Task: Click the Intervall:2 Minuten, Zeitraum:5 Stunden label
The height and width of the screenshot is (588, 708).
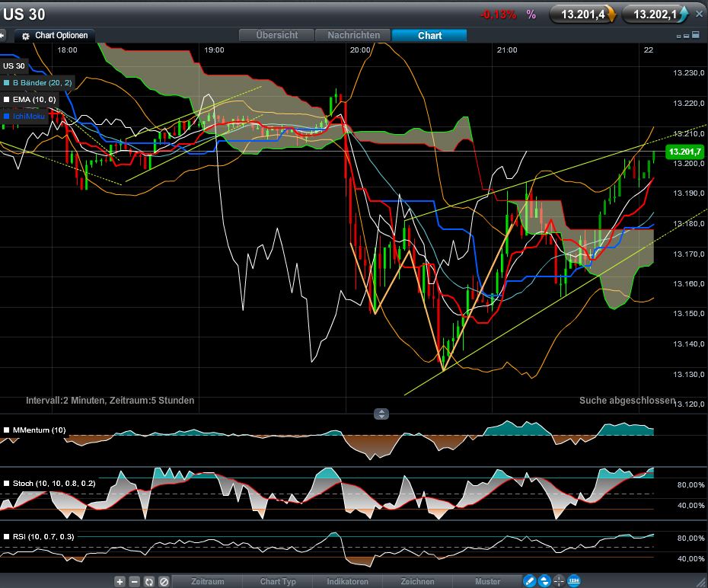Action: (x=110, y=400)
